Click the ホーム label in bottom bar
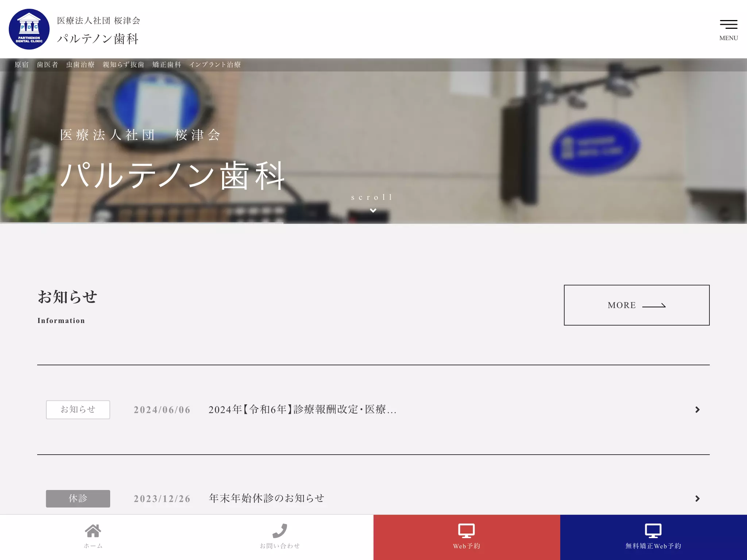The height and width of the screenshot is (560, 747). 93,546
